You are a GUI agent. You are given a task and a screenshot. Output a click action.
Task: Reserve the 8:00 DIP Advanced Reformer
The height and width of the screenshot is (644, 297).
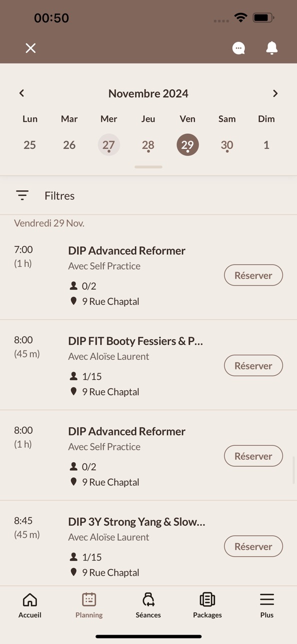(253, 456)
